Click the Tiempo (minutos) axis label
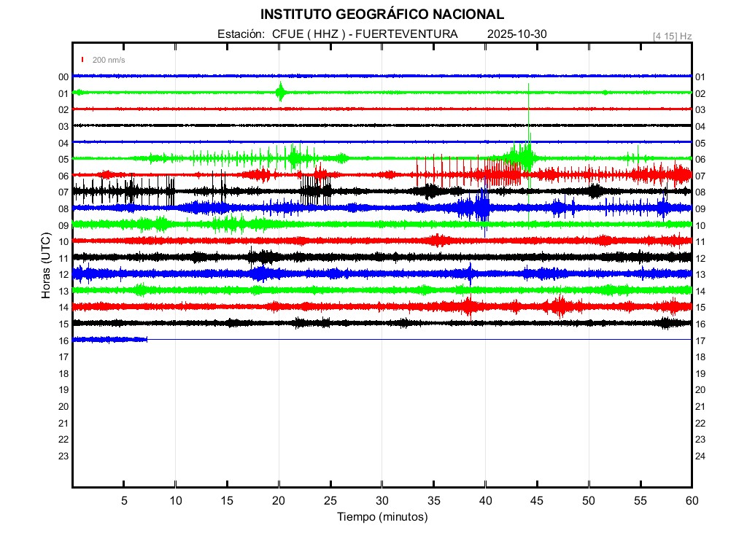Viewport: 747px width, 560px height. [x=382, y=517]
